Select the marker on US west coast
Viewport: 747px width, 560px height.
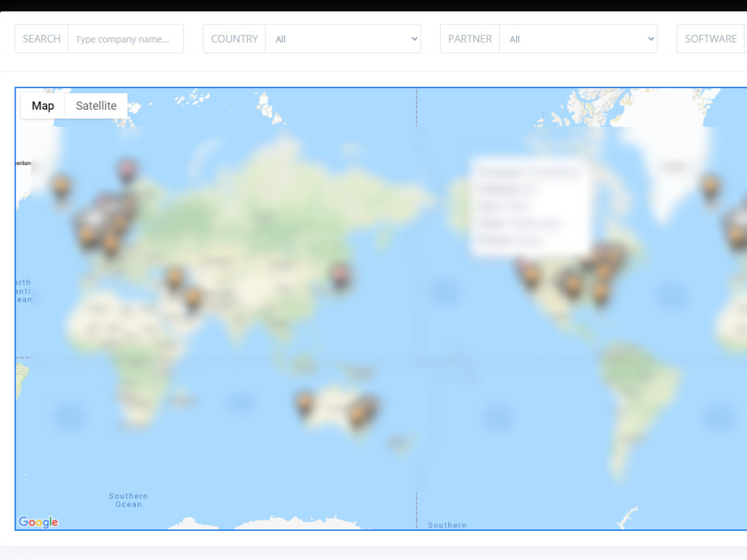(x=530, y=276)
